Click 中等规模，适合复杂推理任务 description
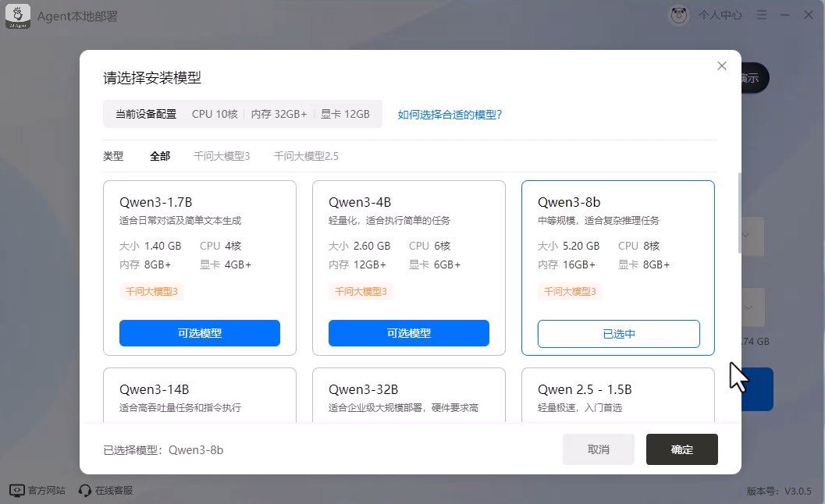The height and width of the screenshot is (504, 825). coord(598,221)
